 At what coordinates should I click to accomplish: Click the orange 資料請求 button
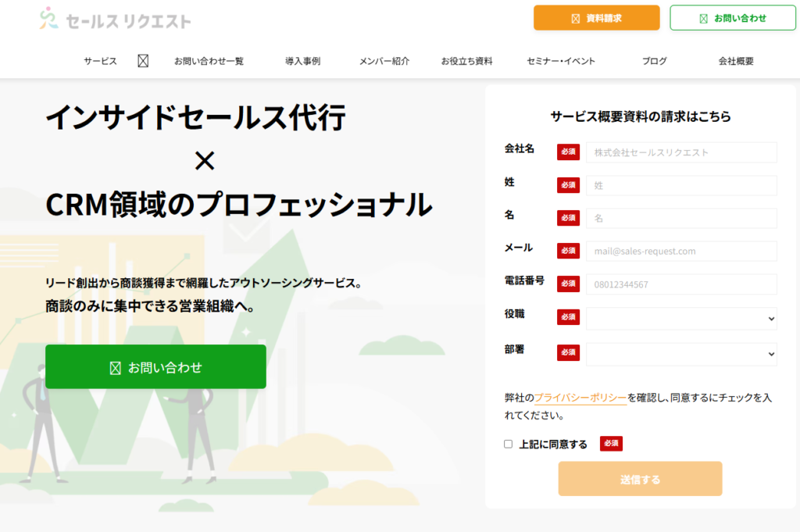tap(596, 16)
